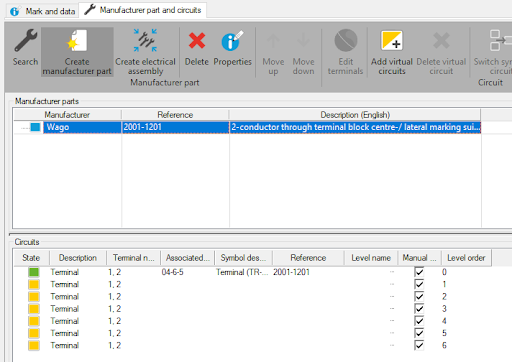Click Create electrical assembly icon

pos(145,40)
